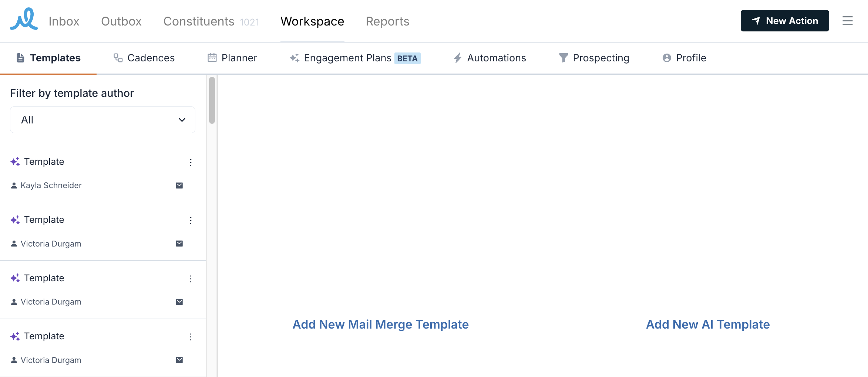Click the app logo in the top bar
The image size is (868, 377).
click(x=24, y=19)
